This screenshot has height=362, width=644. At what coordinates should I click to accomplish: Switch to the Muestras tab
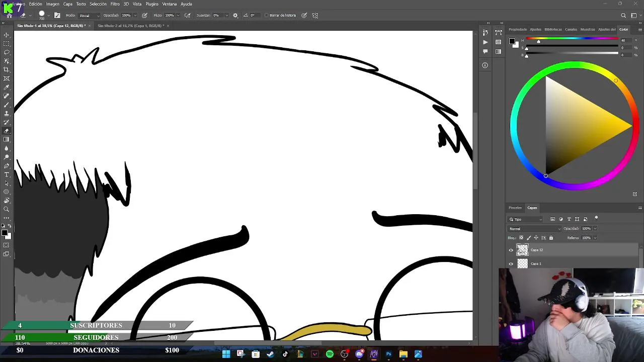(x=588, y=29)
